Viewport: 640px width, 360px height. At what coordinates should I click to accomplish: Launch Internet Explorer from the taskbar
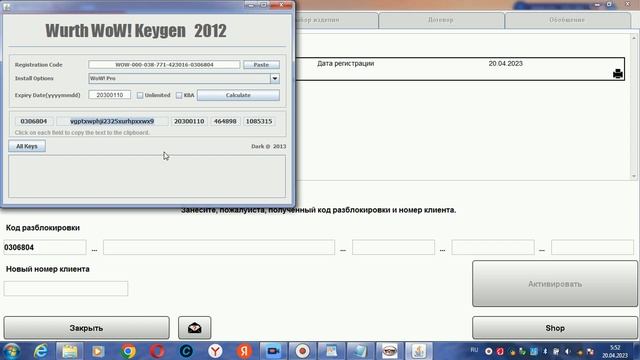click(41, 351)
